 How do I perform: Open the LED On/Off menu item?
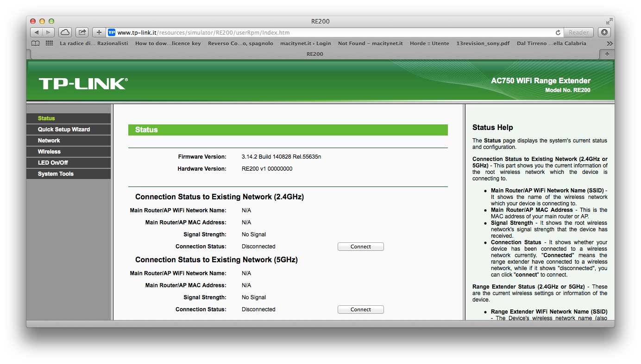pyautogui.click(x=69, y=163)
